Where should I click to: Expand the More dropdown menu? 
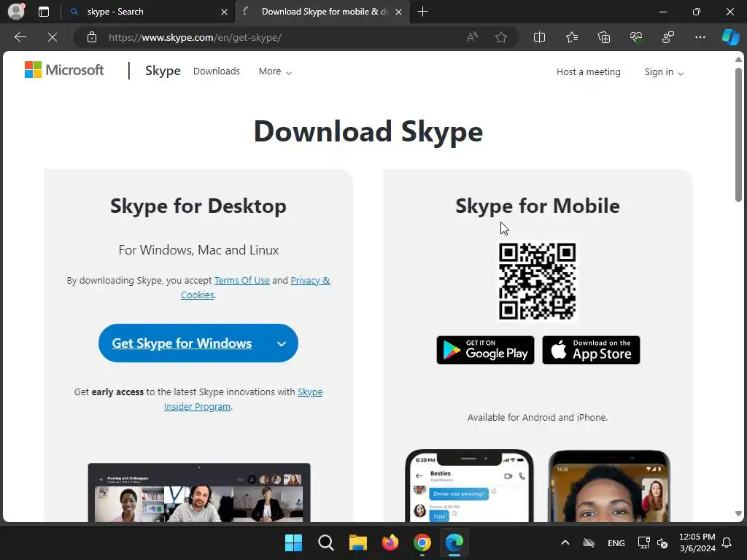(x=275, y=71)
